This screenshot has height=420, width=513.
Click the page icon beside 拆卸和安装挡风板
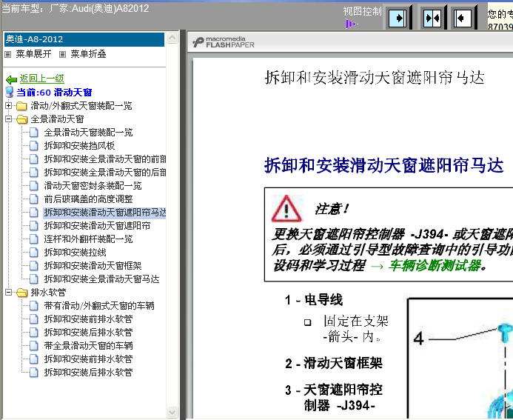[x=34, y=146]
